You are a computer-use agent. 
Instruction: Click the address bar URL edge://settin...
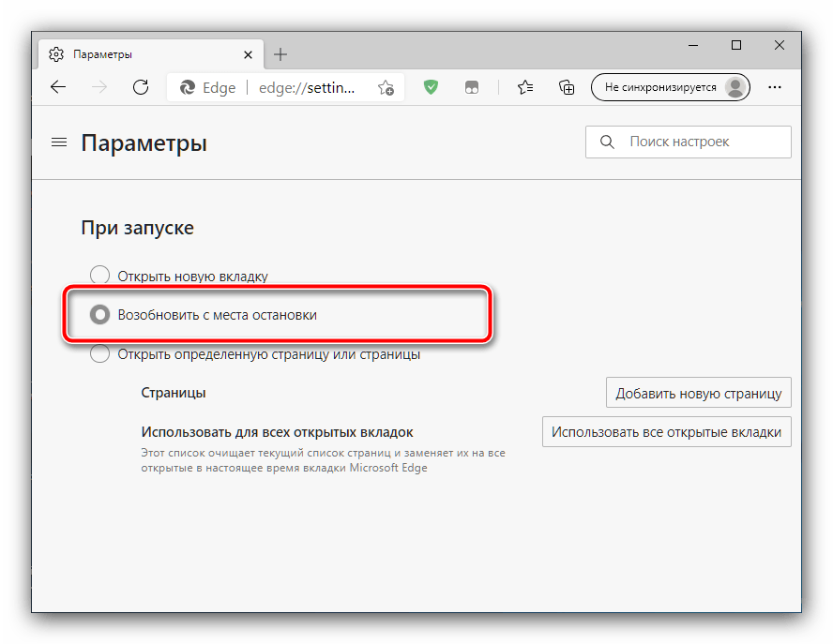307,87
